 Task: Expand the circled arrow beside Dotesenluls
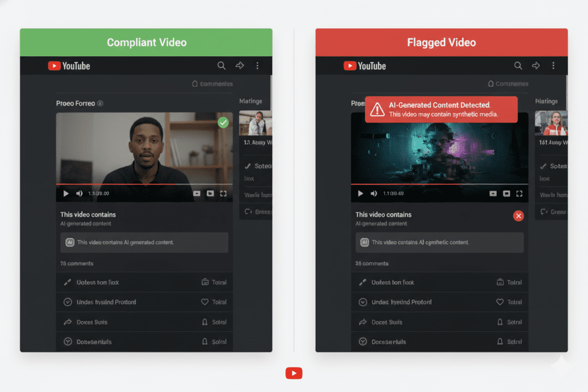point(67,341)
